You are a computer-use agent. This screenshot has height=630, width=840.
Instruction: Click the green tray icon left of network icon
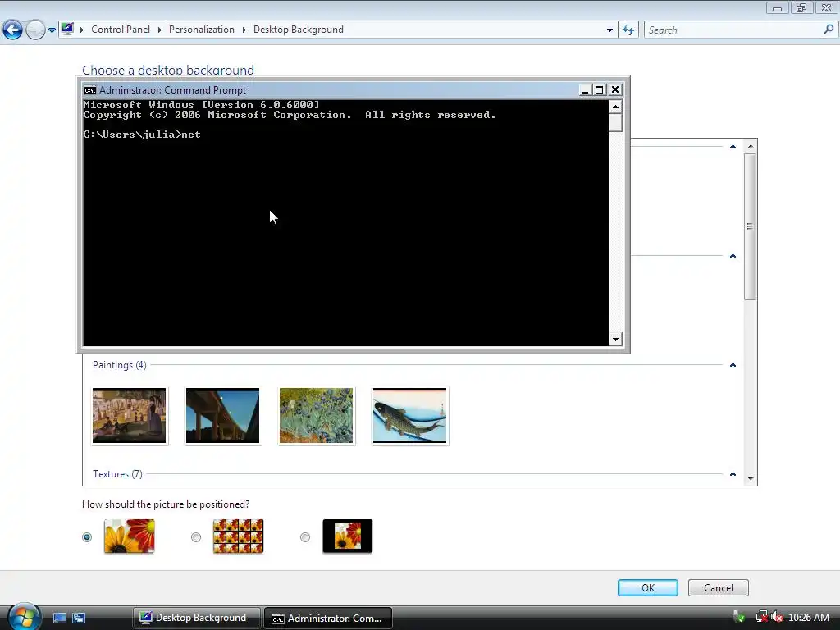click(739, 617)
